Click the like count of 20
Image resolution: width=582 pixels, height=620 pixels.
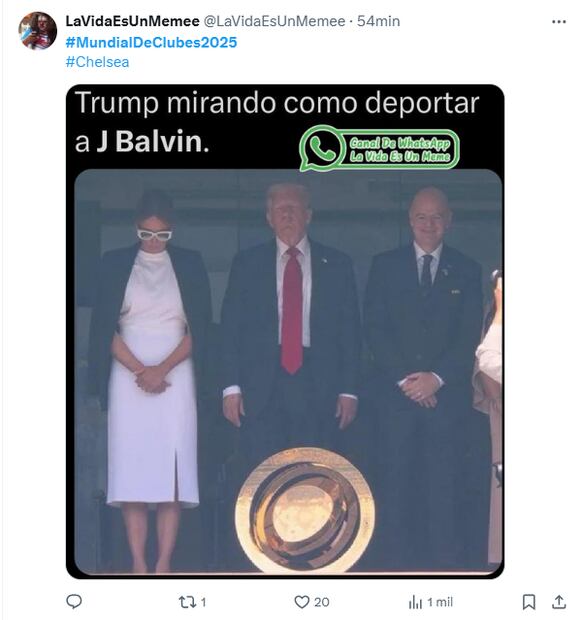coord(321,602)
